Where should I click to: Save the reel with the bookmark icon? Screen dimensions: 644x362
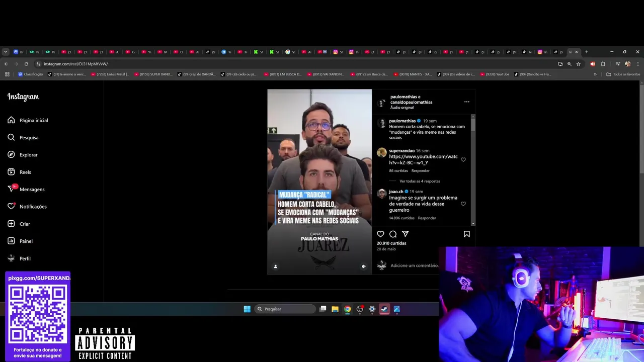pyautogui.click(x=467, y=234)
